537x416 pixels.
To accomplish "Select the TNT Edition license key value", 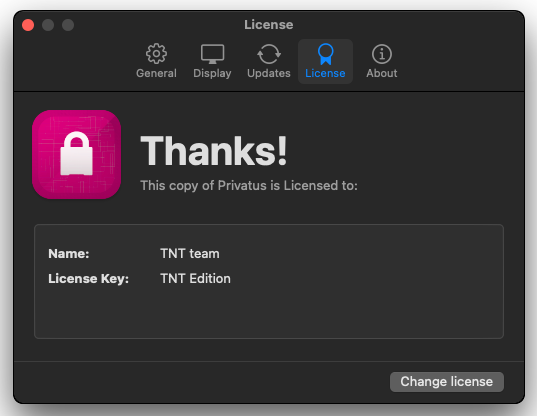I will point(195,279).
